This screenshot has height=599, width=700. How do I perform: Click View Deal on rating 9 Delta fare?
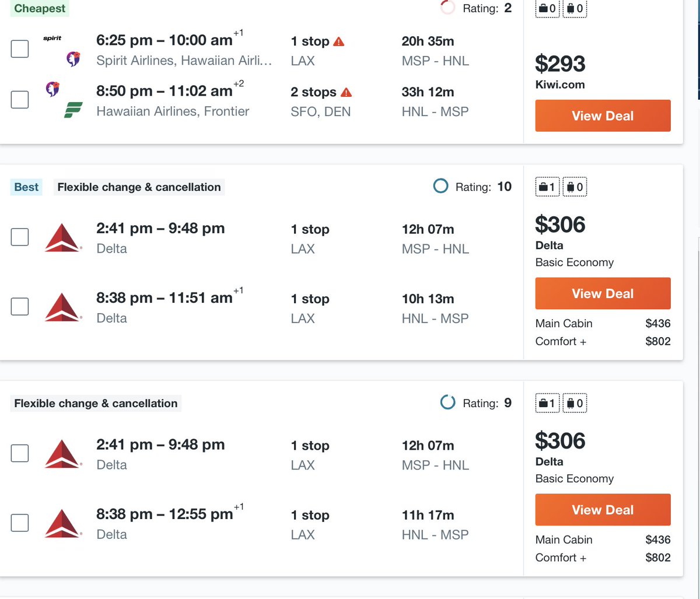tap(603, 510)
